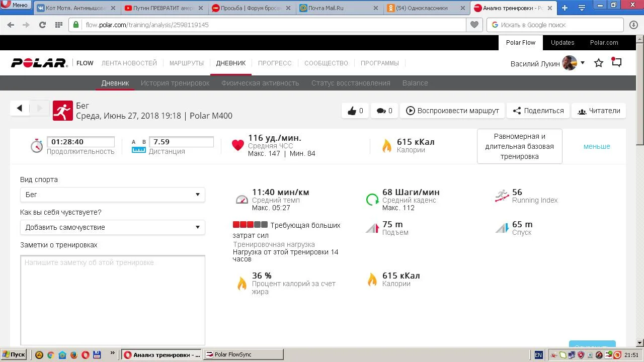Click the 'Поделиться' share button

coord(538,111)
